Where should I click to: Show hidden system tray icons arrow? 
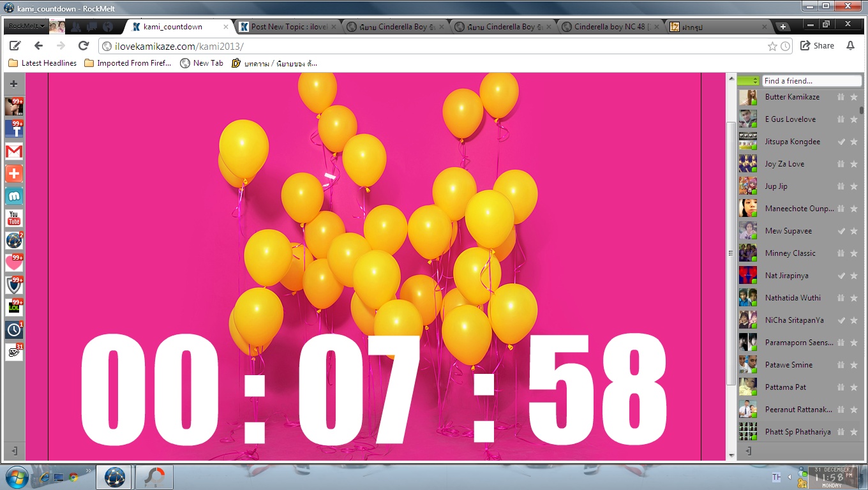click(x=789, y=477)
